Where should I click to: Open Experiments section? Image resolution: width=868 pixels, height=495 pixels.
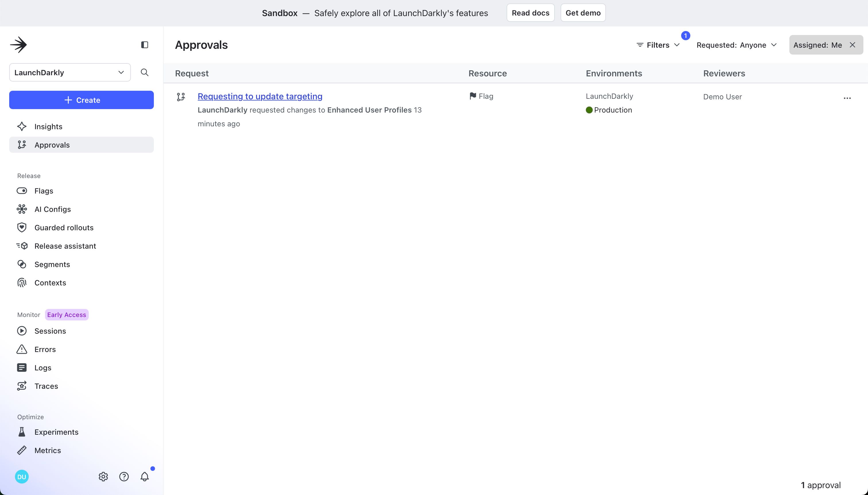click(x=82, y=432)
